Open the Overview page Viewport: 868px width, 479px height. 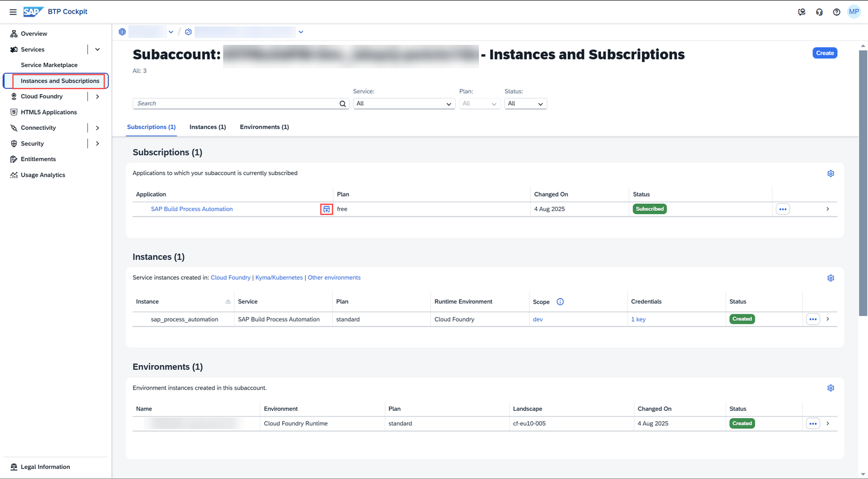34,34
